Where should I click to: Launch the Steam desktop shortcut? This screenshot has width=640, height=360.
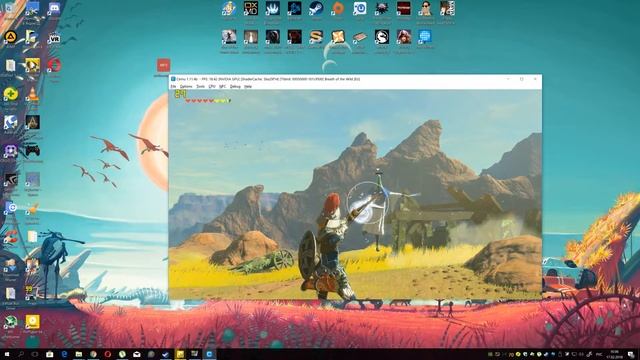point(316,8)
